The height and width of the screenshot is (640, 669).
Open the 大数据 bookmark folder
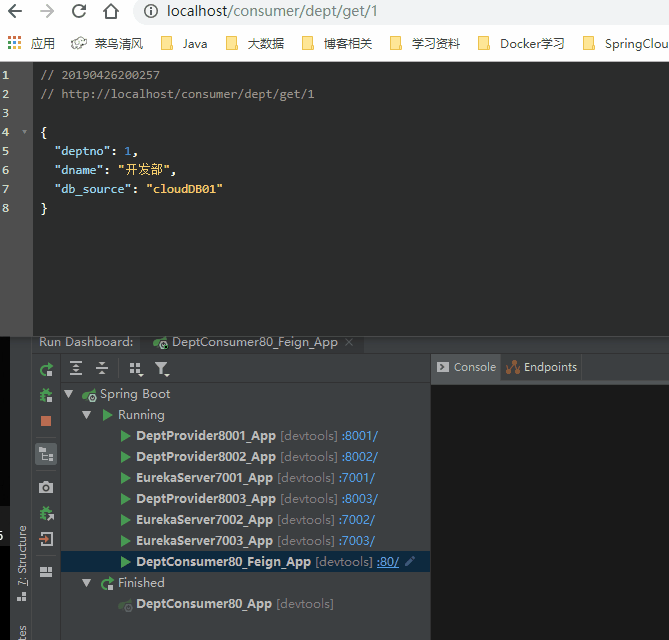tap(255, 44)
